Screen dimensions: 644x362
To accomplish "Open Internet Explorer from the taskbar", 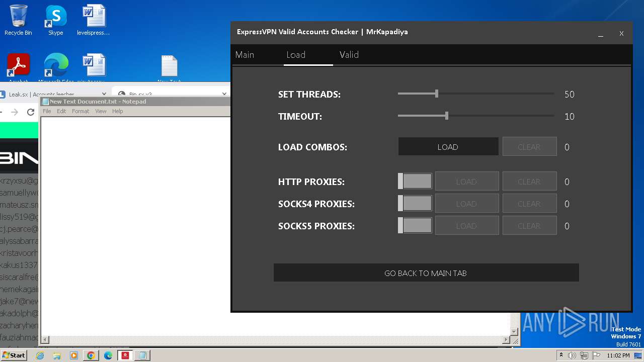I will pyautogui.click(x=40, y=355).
